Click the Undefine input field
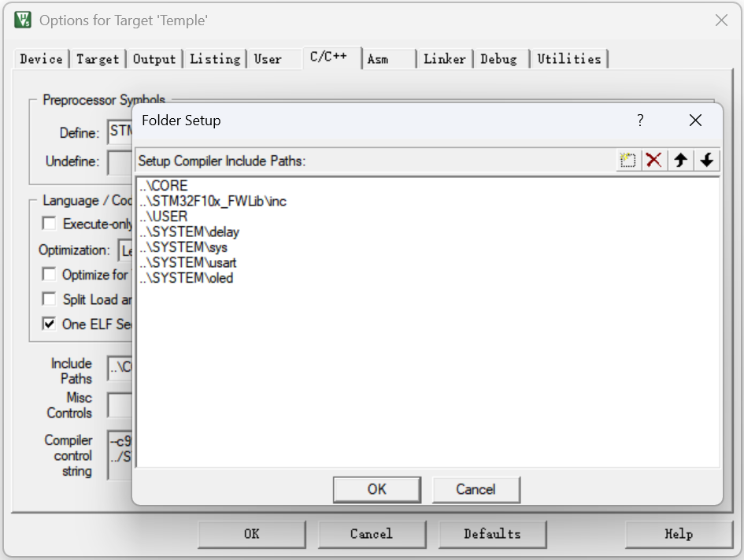Screen dimensions: 744x560 tap(120, 163)
